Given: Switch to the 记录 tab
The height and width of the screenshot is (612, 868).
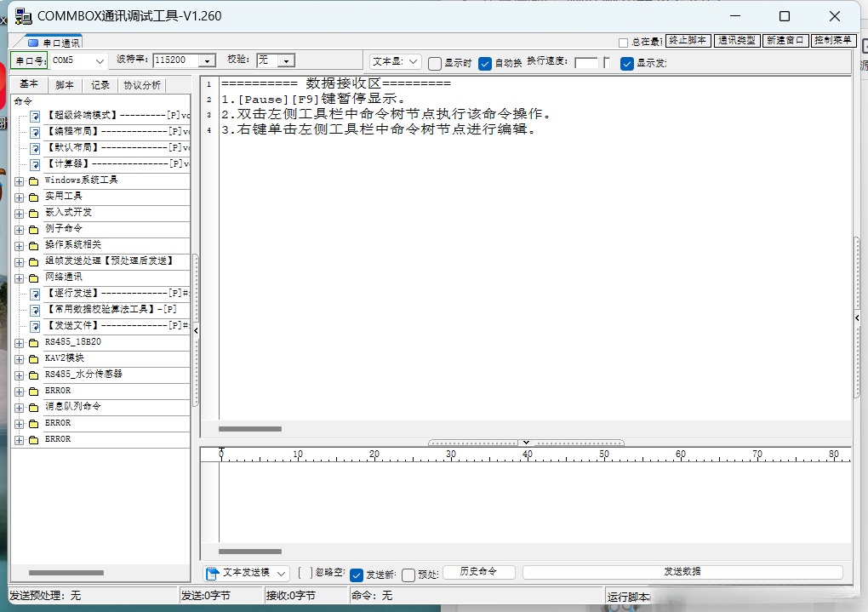Looking at the screenshot, I should coord(100,85).
